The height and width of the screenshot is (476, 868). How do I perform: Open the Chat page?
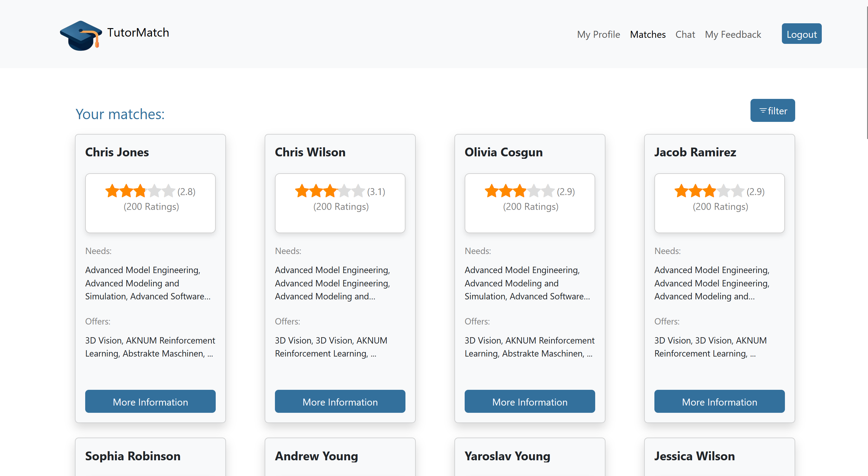685,34
